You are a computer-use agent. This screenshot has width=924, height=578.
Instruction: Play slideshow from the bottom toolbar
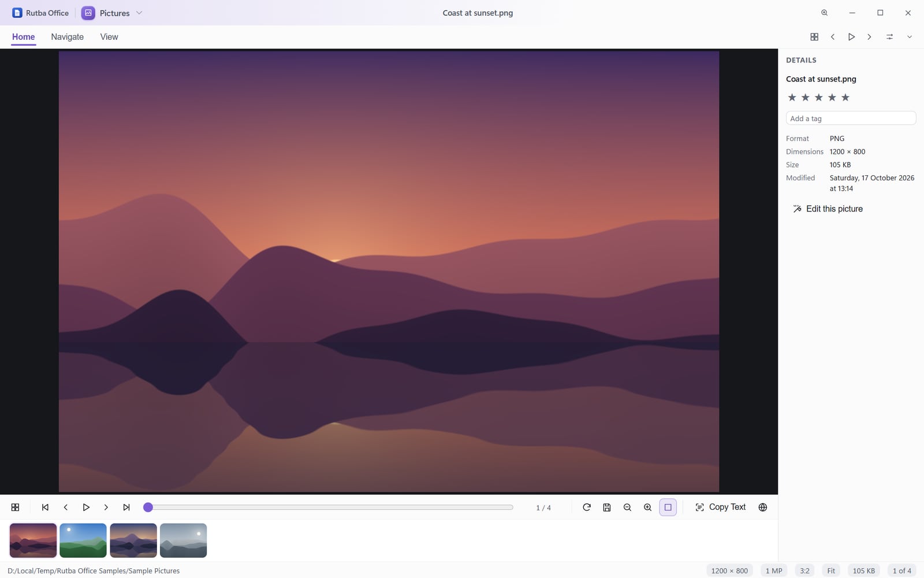(x=86, y=507)
